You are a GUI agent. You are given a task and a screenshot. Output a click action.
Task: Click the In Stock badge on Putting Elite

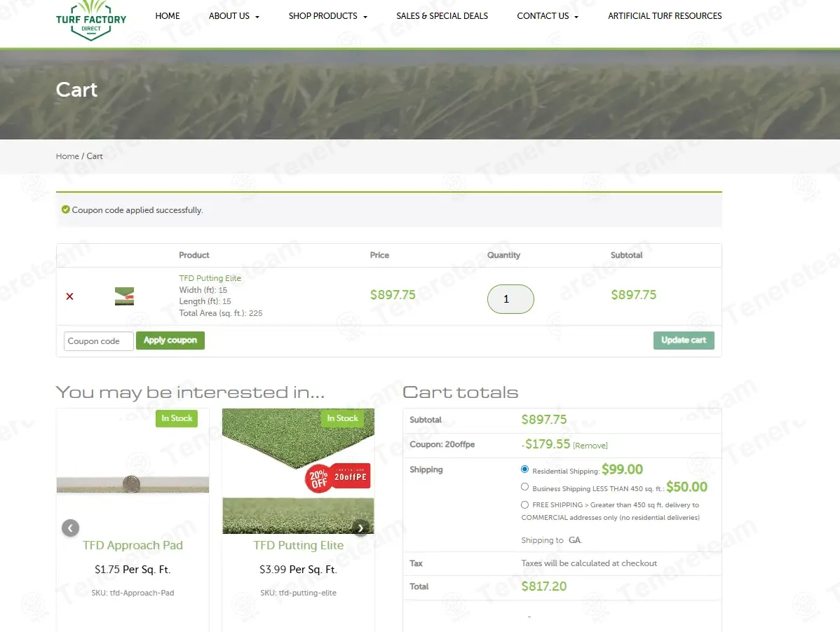(342, 418)
